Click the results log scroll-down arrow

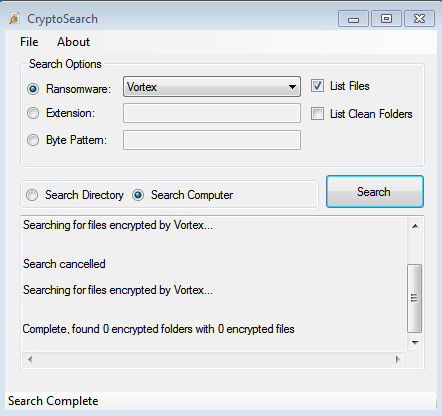415,343
